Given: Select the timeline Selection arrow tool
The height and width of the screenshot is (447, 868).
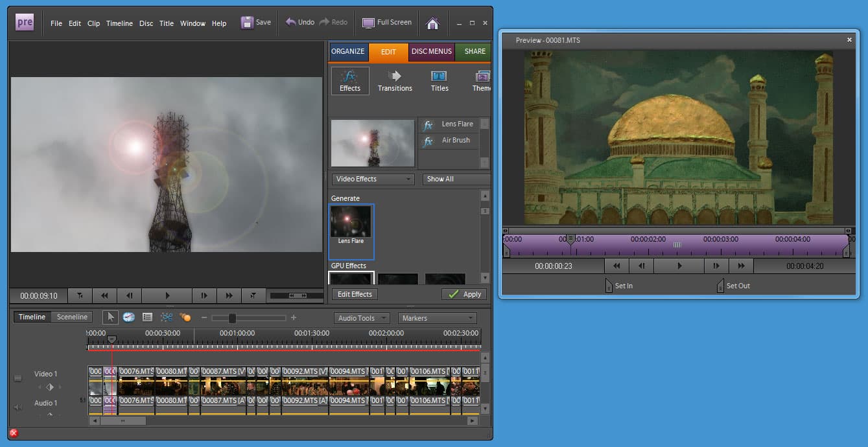Looking at the screenshot, I should [110, 317].
